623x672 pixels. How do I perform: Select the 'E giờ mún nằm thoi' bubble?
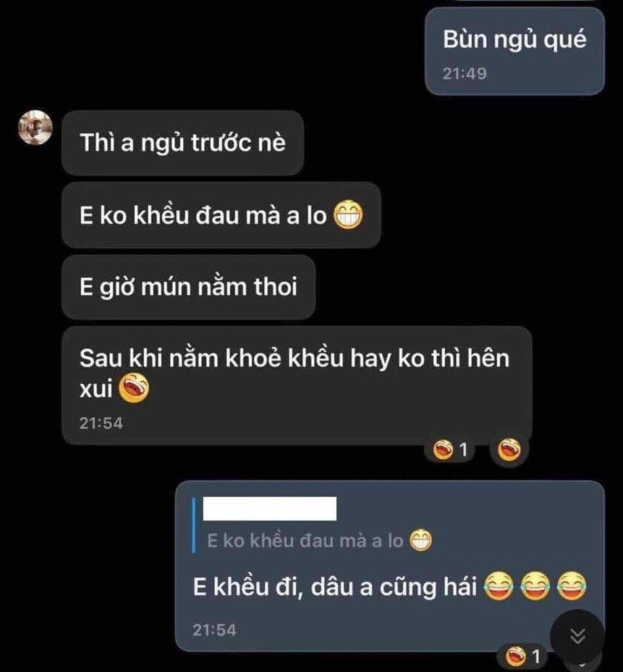[x=189, y=287]
